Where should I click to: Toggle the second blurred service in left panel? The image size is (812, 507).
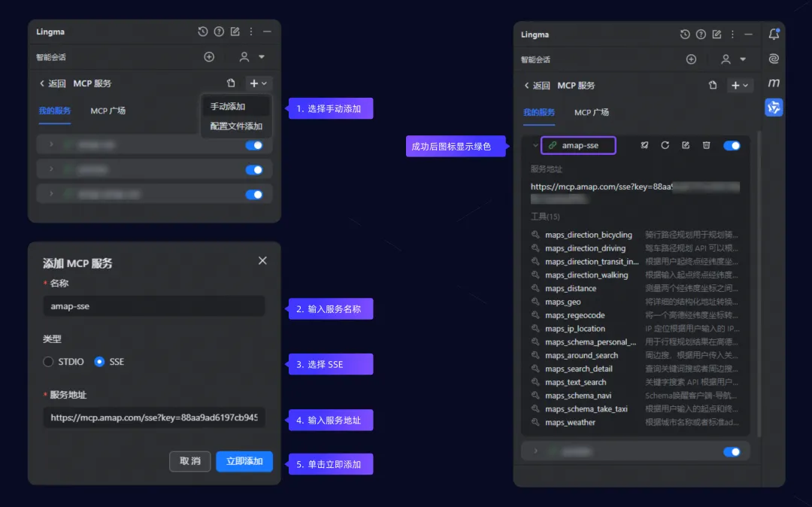pyautogui.click(x=254, y=170)
